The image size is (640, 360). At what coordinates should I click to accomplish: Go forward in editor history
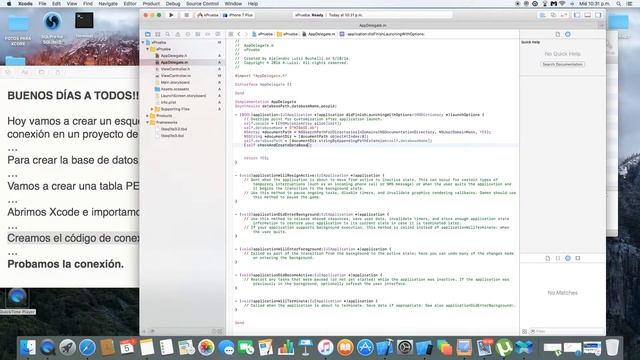(246, 34)
